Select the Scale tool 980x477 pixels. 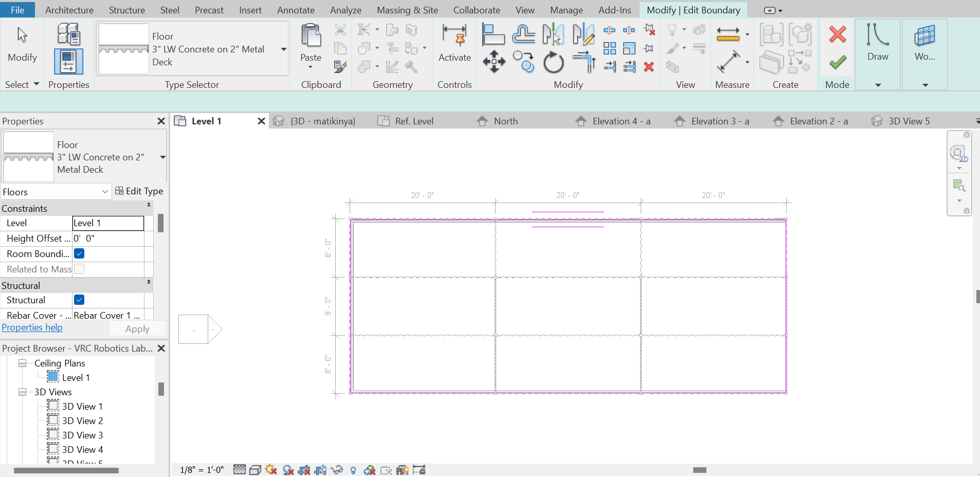(629, 48)
